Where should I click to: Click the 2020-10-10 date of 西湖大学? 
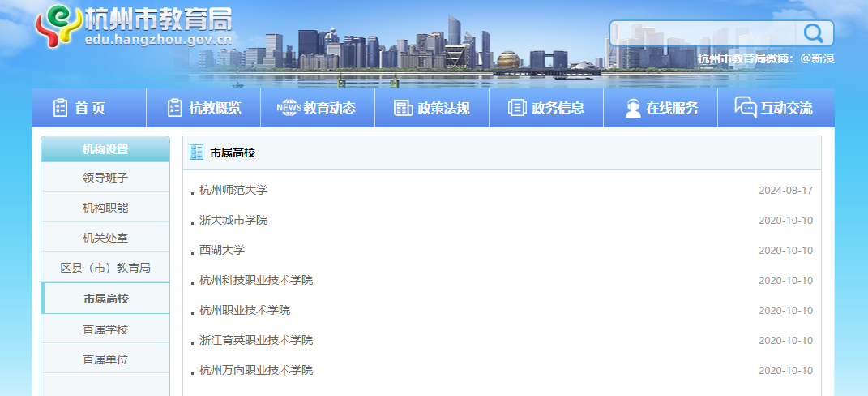point(785,250)
